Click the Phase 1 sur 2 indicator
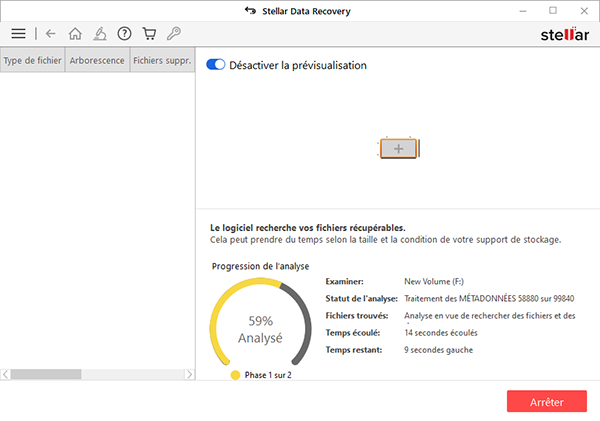 pyautogui.click(x=261, y=375)
